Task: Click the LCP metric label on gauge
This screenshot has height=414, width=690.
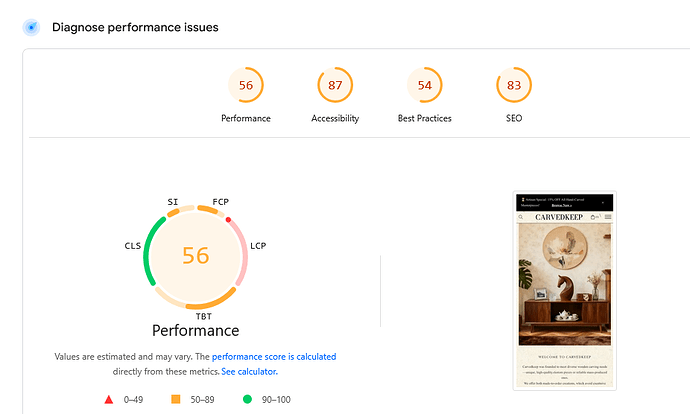Action: (258, 245)
